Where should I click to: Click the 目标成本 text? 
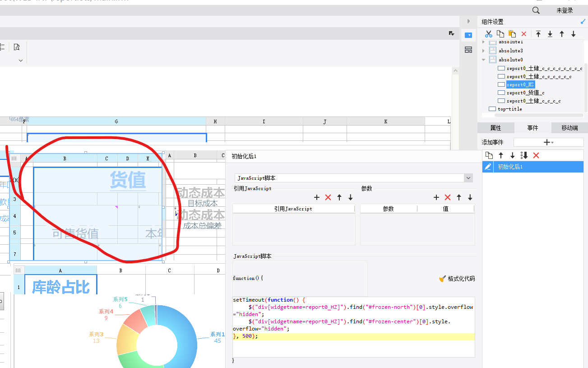(x=203, y=203)
